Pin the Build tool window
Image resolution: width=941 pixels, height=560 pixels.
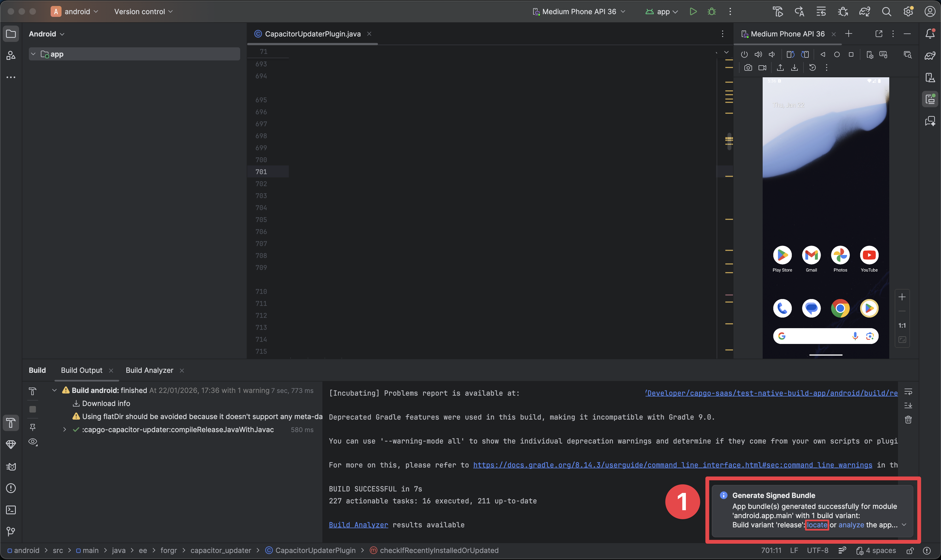32,427
